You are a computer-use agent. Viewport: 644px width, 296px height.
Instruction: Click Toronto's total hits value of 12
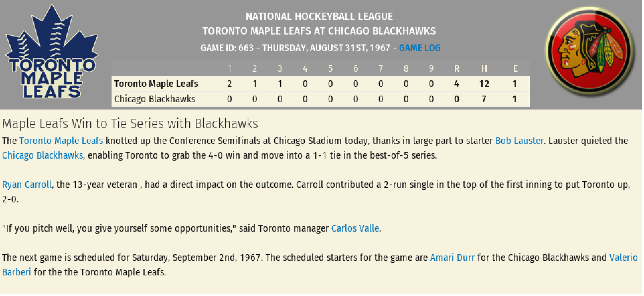tap(484, 84)
